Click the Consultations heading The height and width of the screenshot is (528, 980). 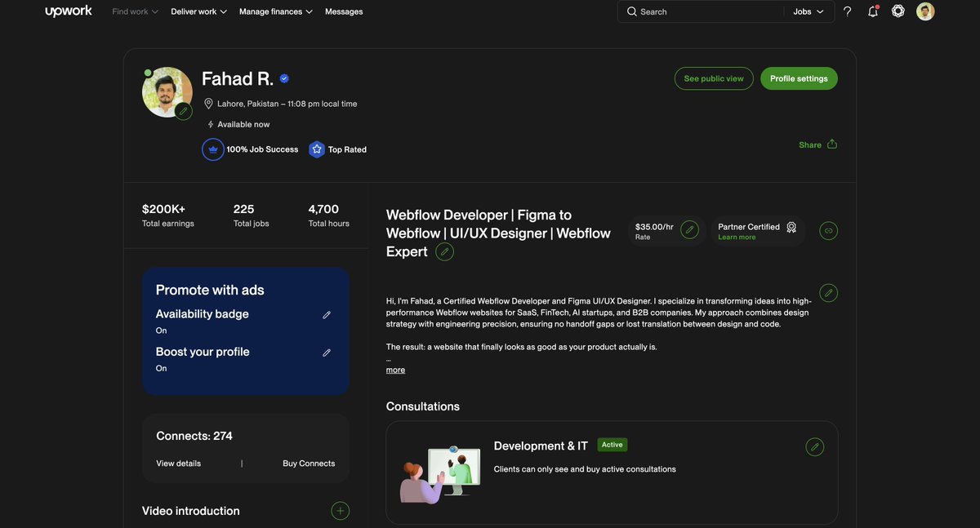click(x=423, y=406)
